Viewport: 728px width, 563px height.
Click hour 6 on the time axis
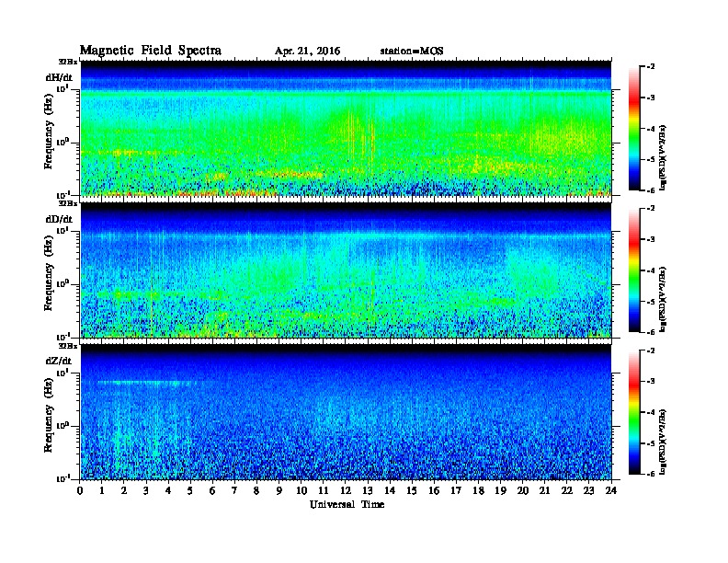[x=212, y=491]
